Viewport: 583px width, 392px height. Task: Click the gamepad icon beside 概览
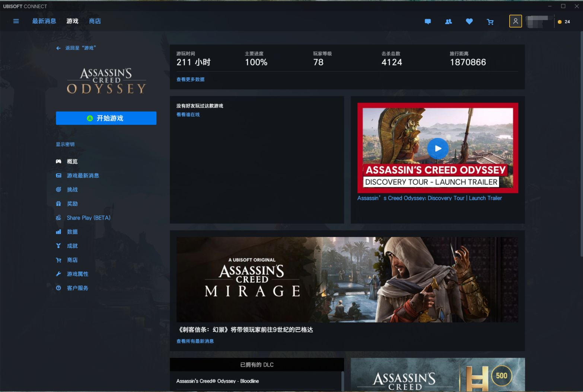(x=58, y=161)
